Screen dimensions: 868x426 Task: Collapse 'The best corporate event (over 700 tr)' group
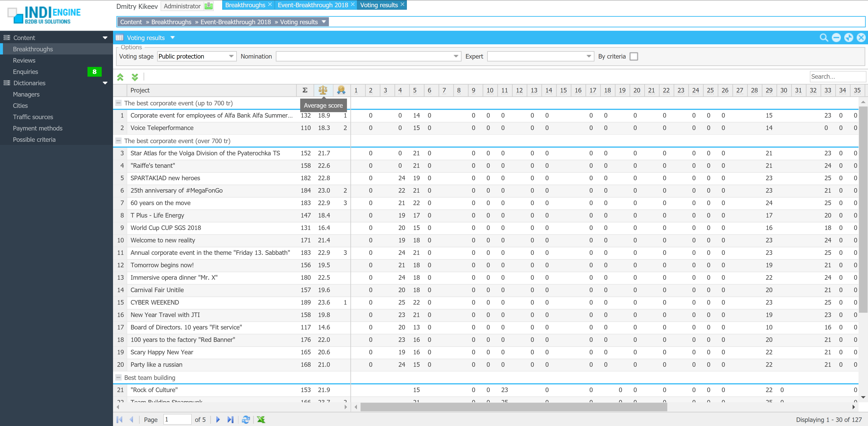[118, 141]
